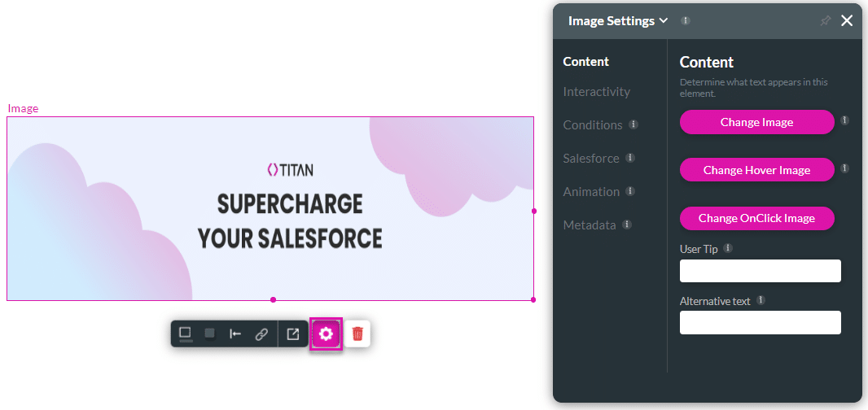The width and height of the screenshot is (868, 410).
Task: Click the info icon next to Animation
Action: [x=629, y=191]
